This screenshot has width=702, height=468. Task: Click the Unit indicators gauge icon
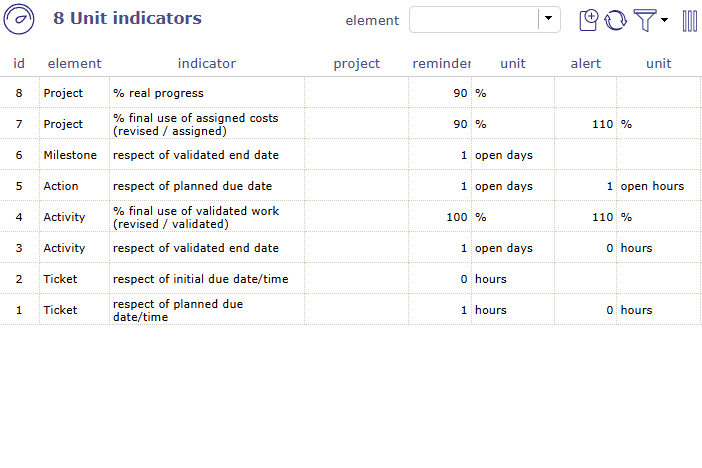tap(20, 20)
